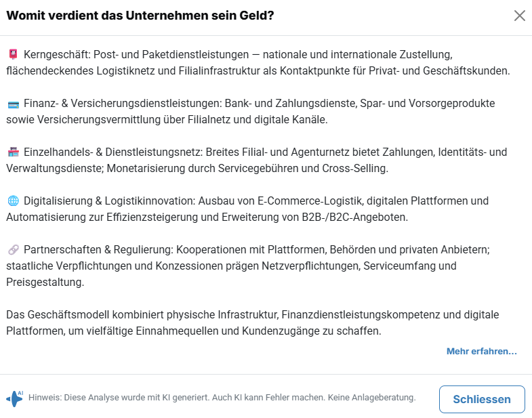Click the word 'Cross-Selling' in the text
Image resolution: width=532 pixels, height=418 pixels.
pyautogui.click(x=354, y=169)
